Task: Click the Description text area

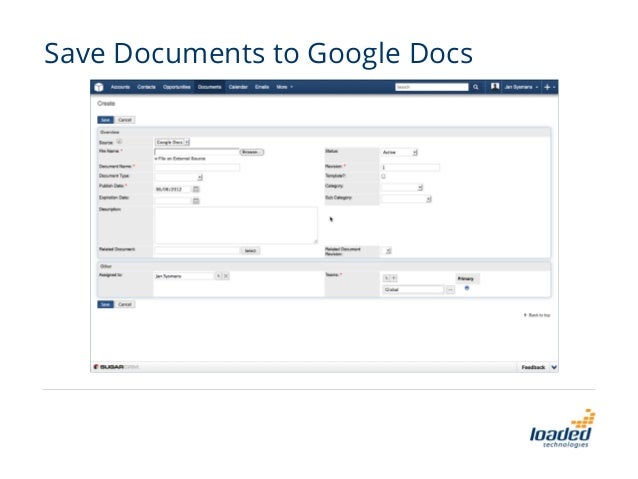Action: [x=236, y=225]
